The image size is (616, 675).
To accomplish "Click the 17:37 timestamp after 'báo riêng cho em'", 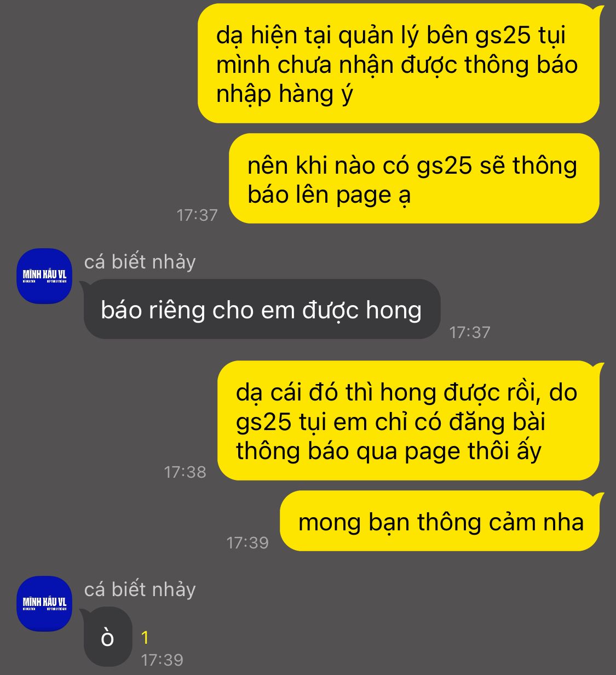I will tap(470, 332).
